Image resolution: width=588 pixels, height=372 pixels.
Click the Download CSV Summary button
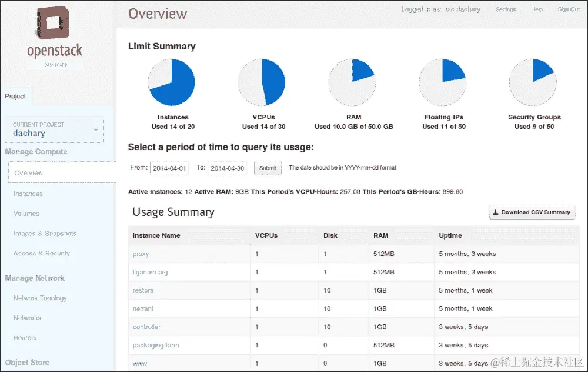(532, 212)
